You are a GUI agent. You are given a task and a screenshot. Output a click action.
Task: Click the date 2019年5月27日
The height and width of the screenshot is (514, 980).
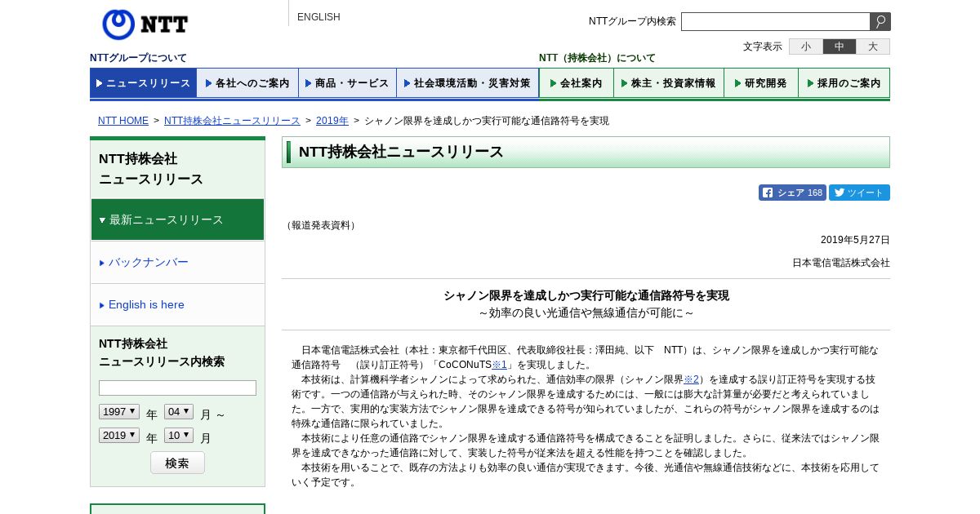[855, 240]
